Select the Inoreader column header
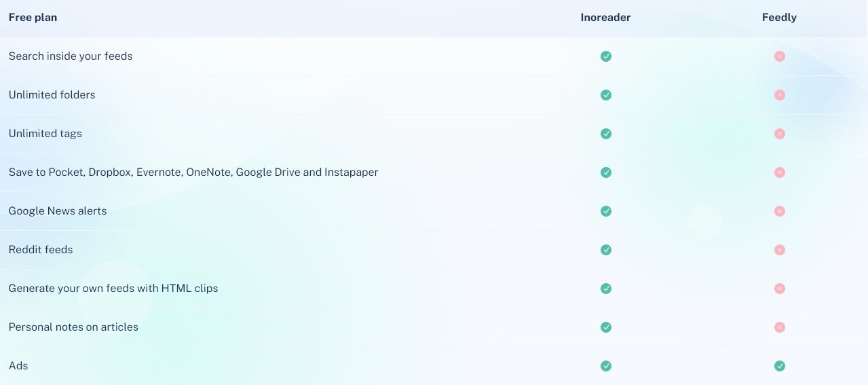Image resolution: width=868 pixels, height=385 pixels. click(605, 18)
